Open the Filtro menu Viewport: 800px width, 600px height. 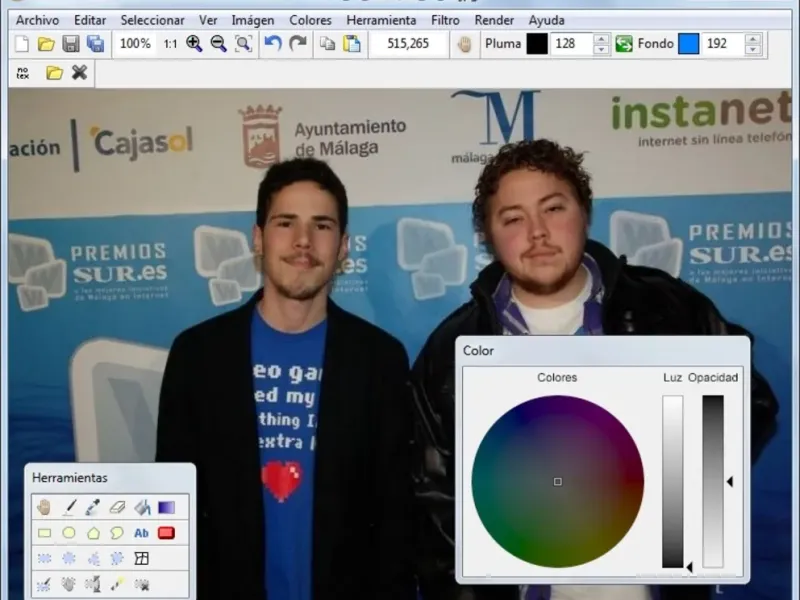point(445,20)
